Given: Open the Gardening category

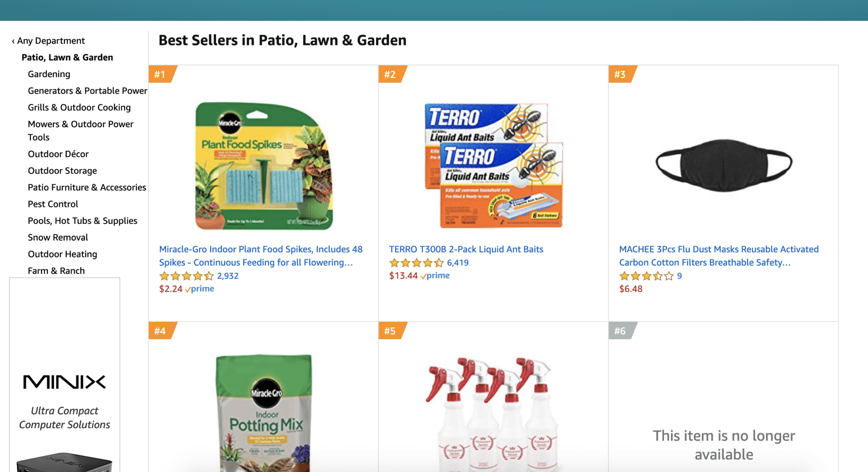Looking at the screenshot, I should (49, 74).
